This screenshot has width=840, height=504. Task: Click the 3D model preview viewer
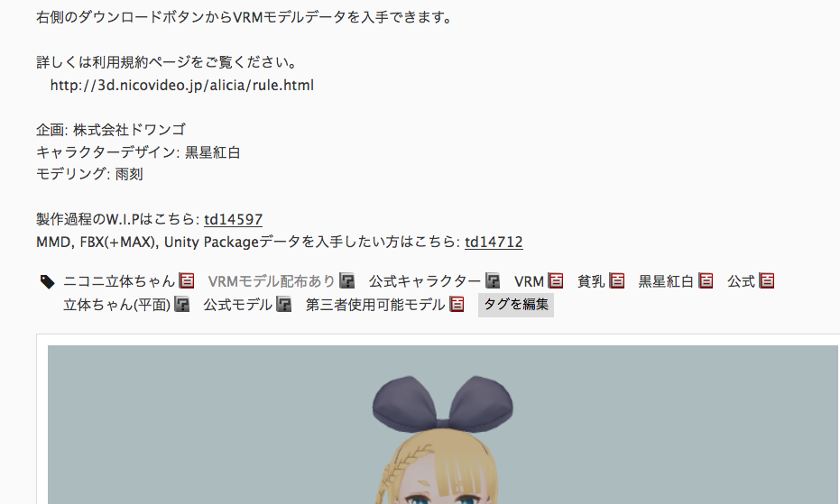point(442,424)
